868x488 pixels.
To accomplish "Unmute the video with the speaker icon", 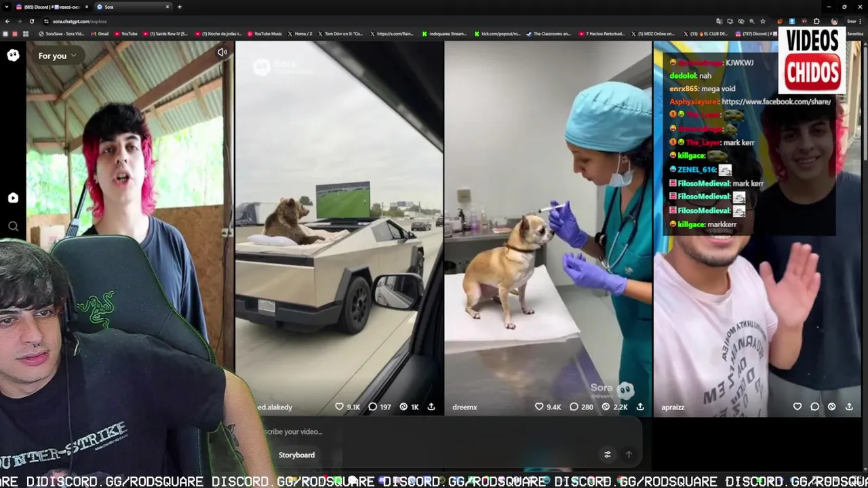I will pyautogui.click(x=222, y=52).
